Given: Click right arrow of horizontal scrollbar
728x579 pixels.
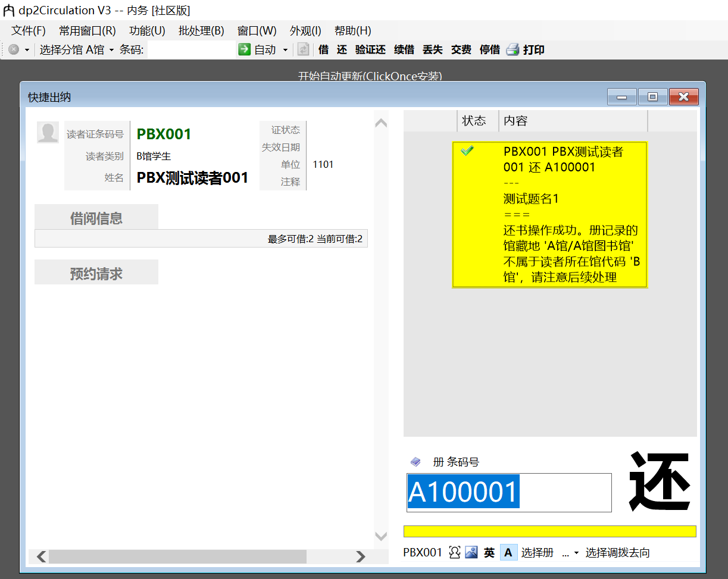Looking at the screenshot, I should [361, 556].
